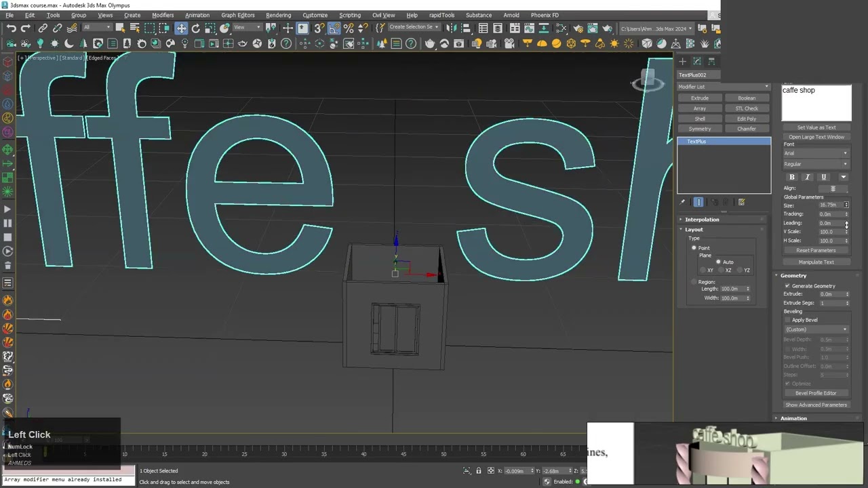868x488 pixels.
Task: Select the YZ plane radio button
Action: (739, 270)
